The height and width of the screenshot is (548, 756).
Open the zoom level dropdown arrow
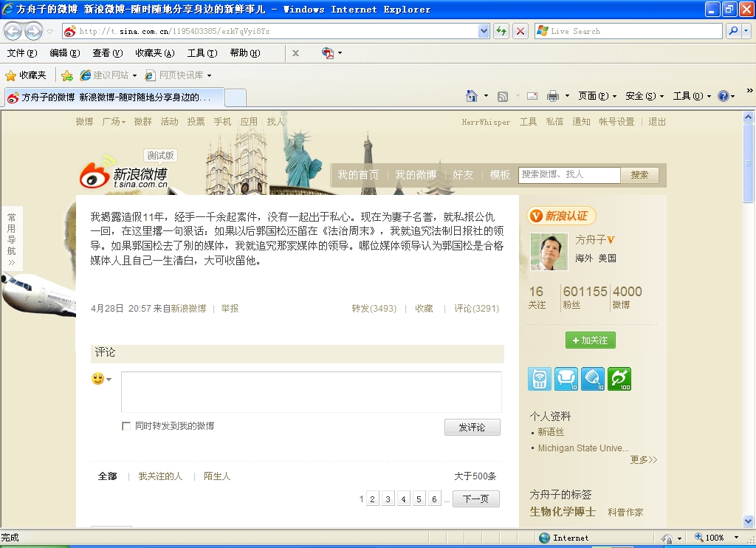point(736,538)
